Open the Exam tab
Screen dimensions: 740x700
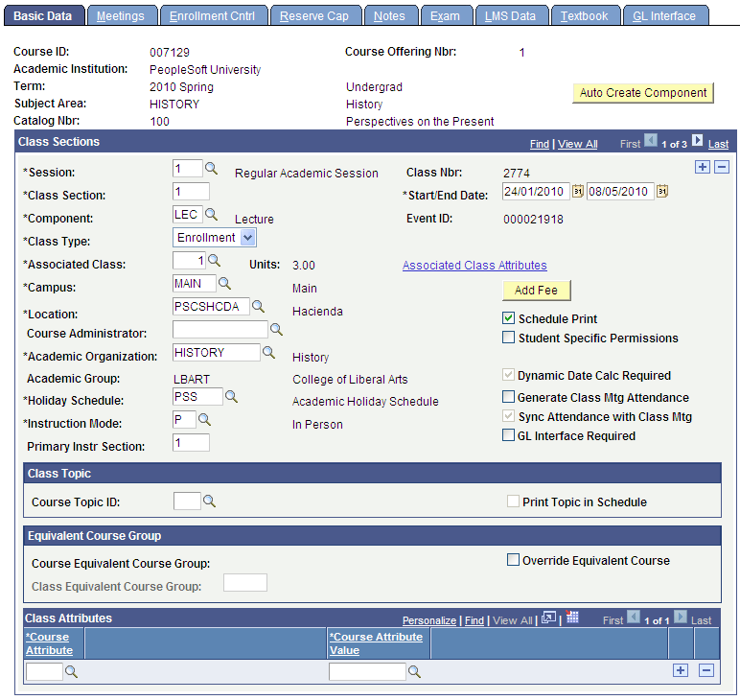[445, 16]
